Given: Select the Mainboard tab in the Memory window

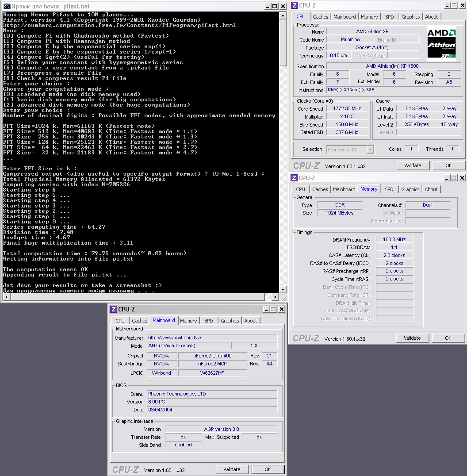Looking at the screenshot, I should pos(344,189).
